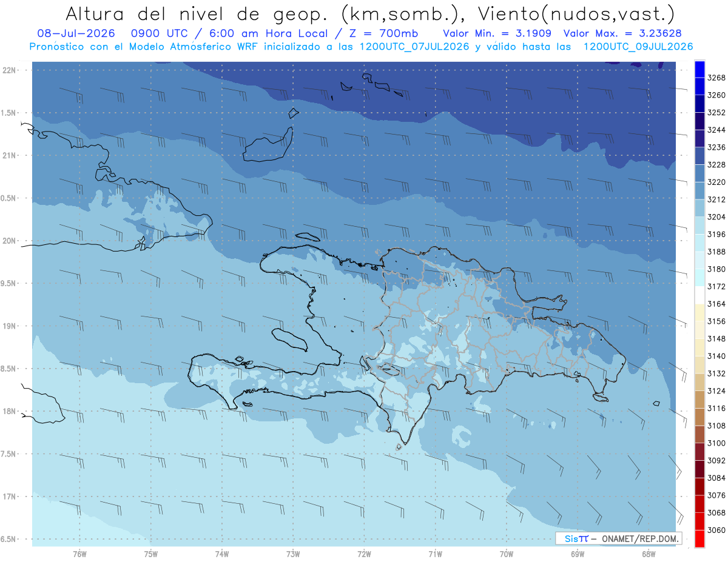Click the 3212 color bar value

pyautogui.click(x=716, y=199)
